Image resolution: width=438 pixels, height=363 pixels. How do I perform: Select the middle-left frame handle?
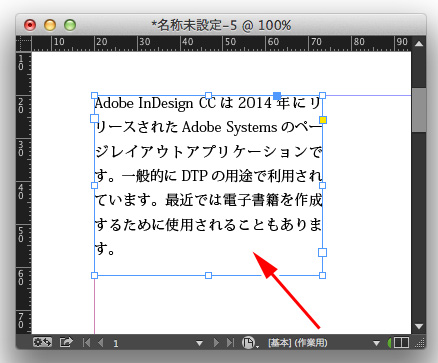pyautogui.click(x=94, y=185)
